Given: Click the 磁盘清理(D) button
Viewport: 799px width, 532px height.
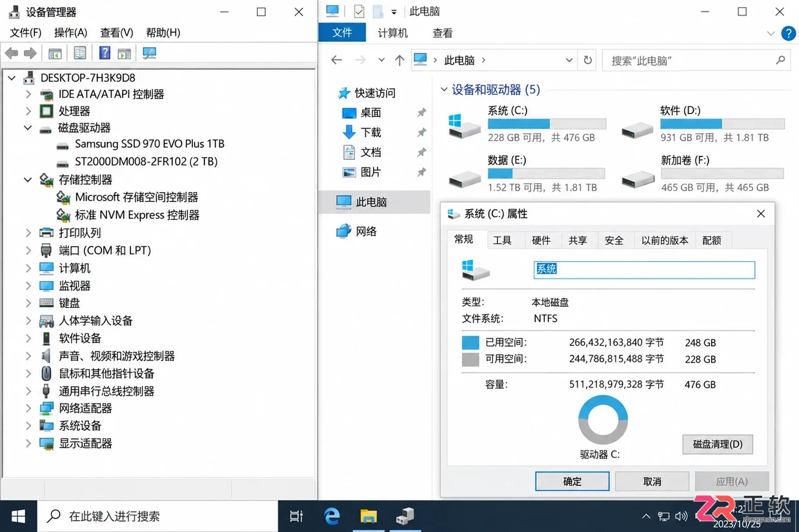Looking at the screenshot, I should click(x=718, y=444).
